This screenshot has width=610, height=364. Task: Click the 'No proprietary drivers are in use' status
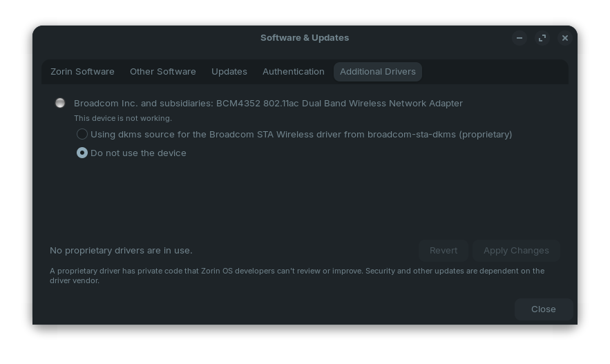coord(121,251)
